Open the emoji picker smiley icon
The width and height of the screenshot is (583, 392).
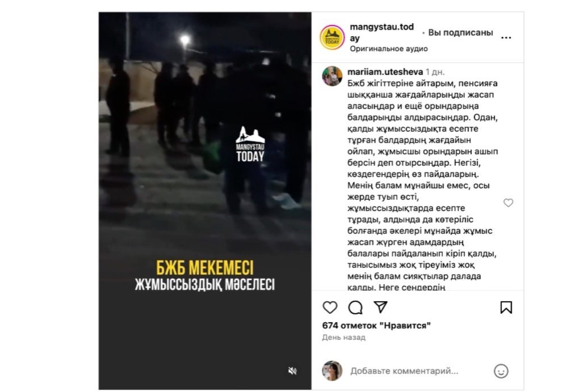click(x=501, y=371)
